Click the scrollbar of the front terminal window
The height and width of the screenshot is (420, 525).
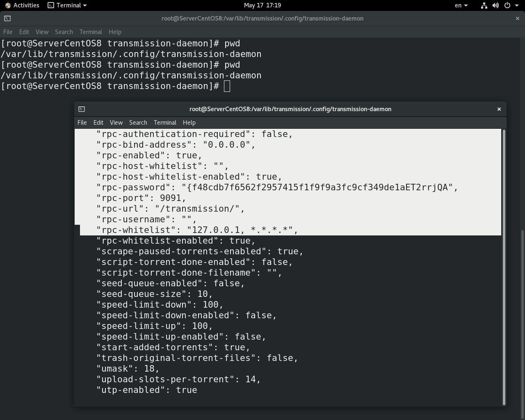[504, 267]
